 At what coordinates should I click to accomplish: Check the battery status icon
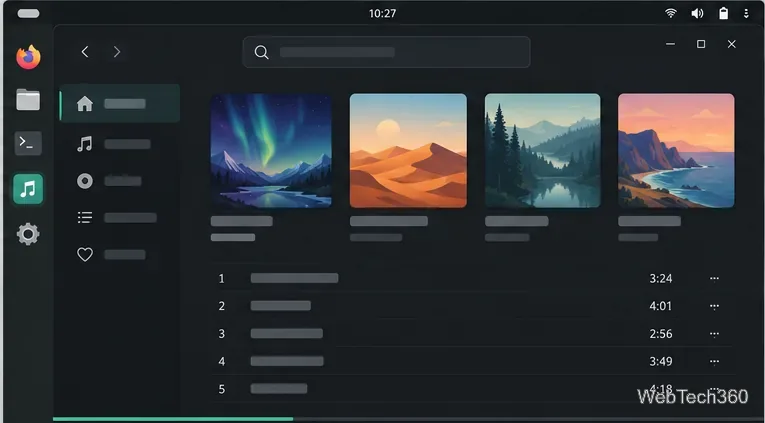pos(724,14)
